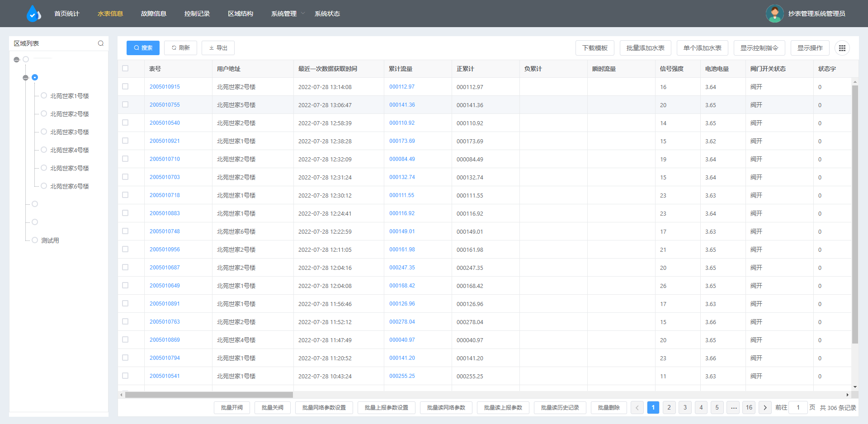Click the horizontal table scrollbar thumb
Image resolution: width=868 pixels, height=424 pixels.
click(209, 395)
